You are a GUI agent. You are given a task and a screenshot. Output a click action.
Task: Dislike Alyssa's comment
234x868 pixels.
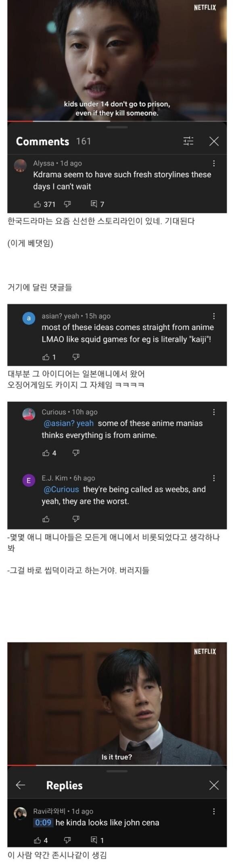(x=67, y=204)
